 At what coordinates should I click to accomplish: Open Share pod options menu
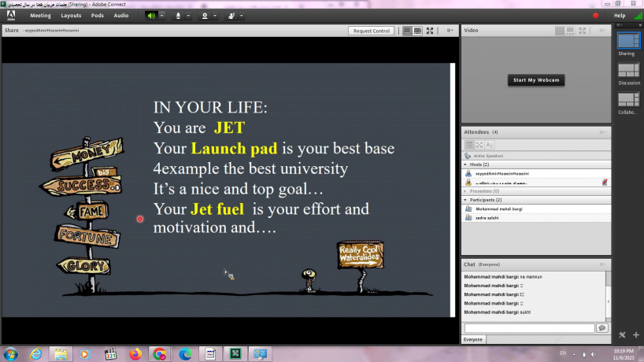(x=450, y=31)
